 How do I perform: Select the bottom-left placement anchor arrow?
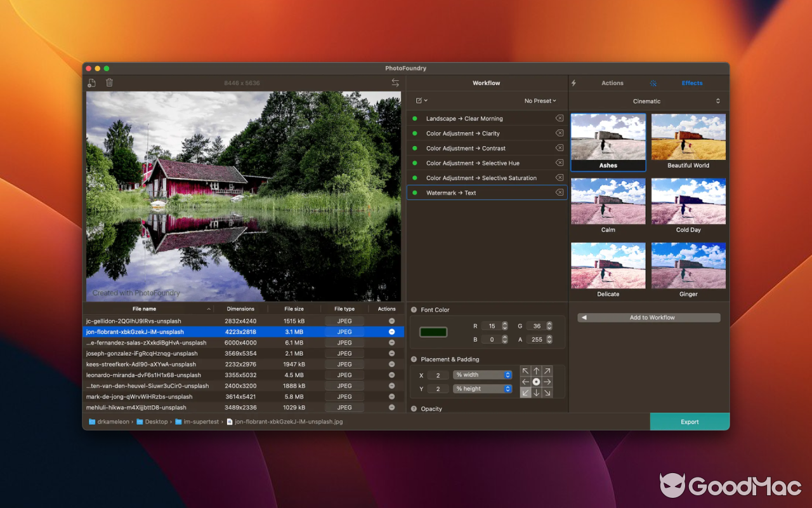click(525, 392)
